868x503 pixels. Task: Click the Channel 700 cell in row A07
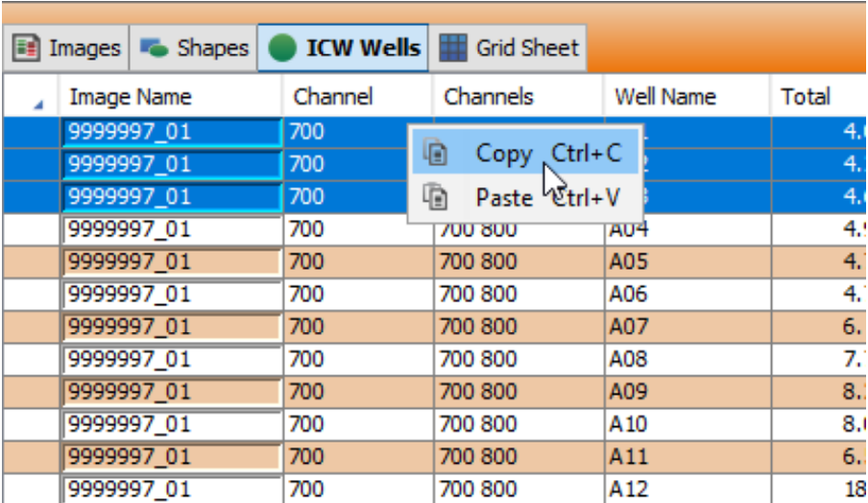[x=359, y=326]
